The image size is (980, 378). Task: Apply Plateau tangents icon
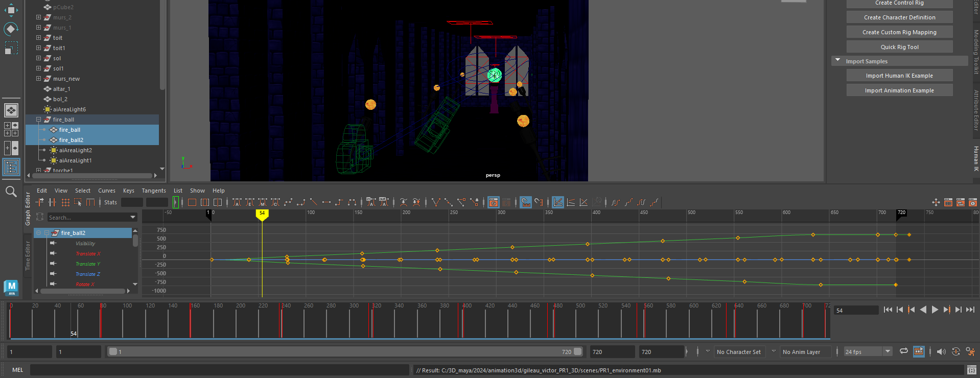pos(352,202)
